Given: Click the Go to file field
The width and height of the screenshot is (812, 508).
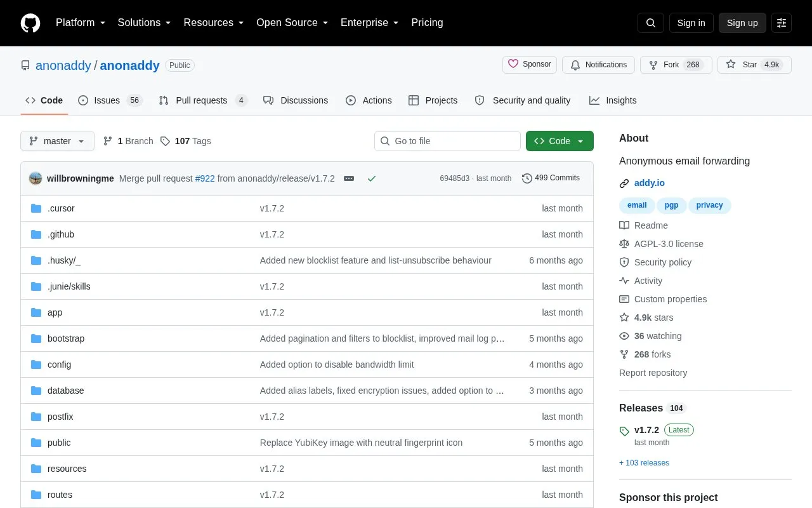Looking at the screenshot, I should pyautogui.click(x=447, y=141).
